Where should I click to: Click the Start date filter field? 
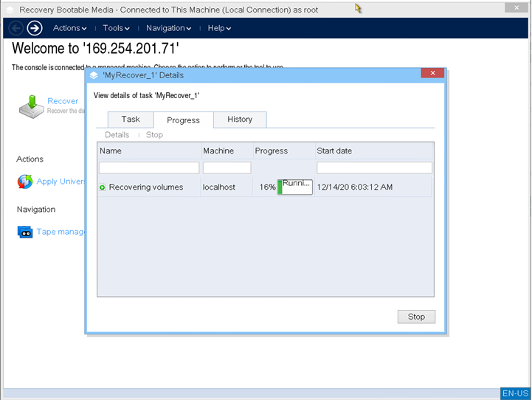click(374, 168)
